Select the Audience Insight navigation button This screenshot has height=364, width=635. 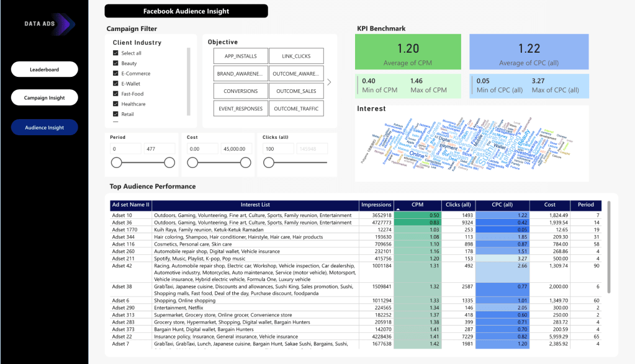[x=45, y=127]
